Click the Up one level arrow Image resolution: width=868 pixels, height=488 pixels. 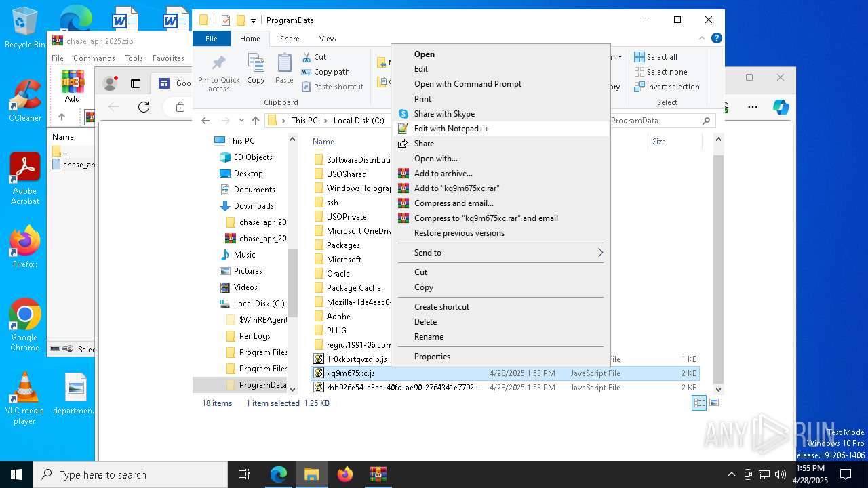pos(255,121)
